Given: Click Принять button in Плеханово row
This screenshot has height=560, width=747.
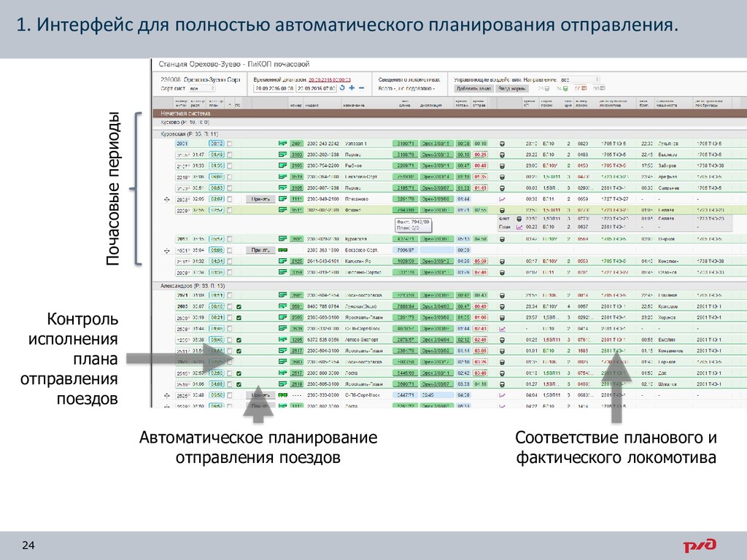Looking at the screenshot, I should pos(260,199).
